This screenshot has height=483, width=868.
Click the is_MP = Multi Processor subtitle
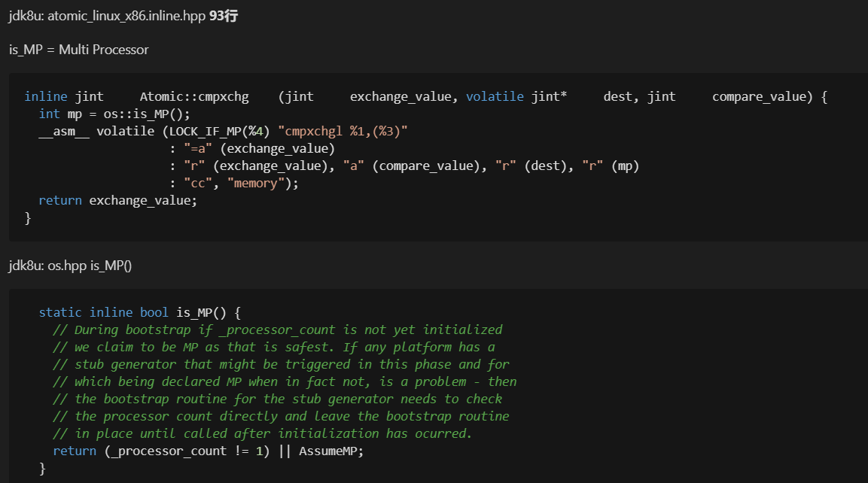tap(78, 50)
